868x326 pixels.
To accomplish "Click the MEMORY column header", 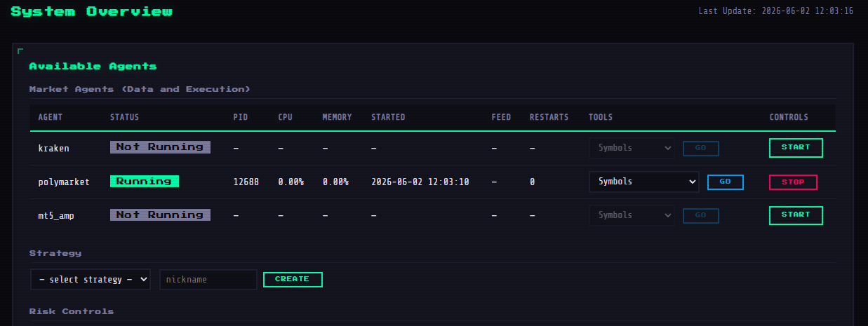I will (x=338, y=117).
